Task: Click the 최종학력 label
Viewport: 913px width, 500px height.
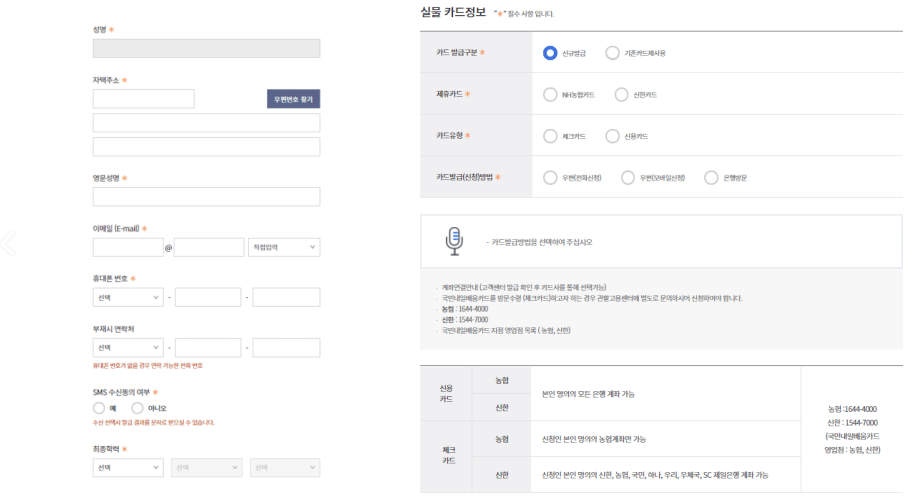Action: [106, 449]
